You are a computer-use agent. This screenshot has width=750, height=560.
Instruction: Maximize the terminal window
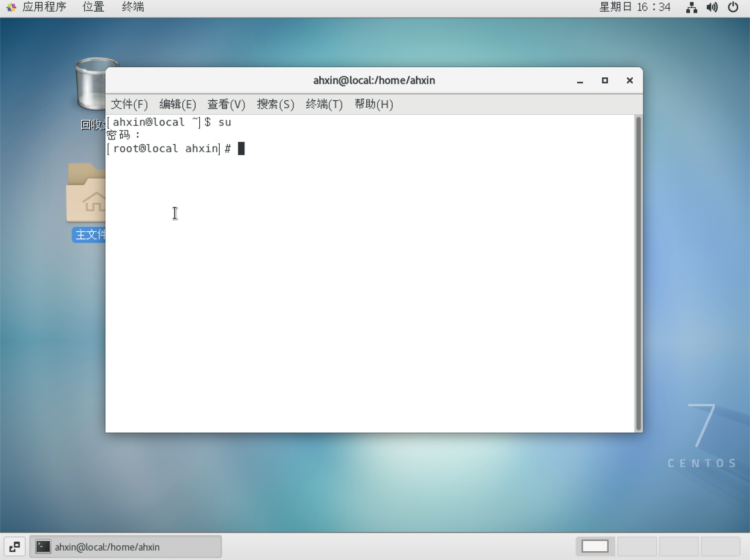[605, 80]
